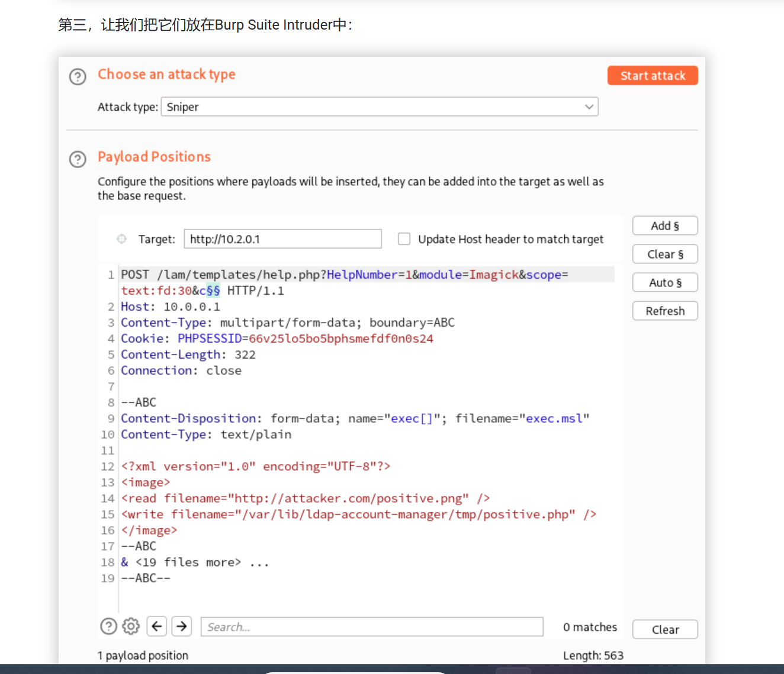The width and height of the screenshot is (784, 674).
Task: Click the Clear § button
Action: point(665,254)
